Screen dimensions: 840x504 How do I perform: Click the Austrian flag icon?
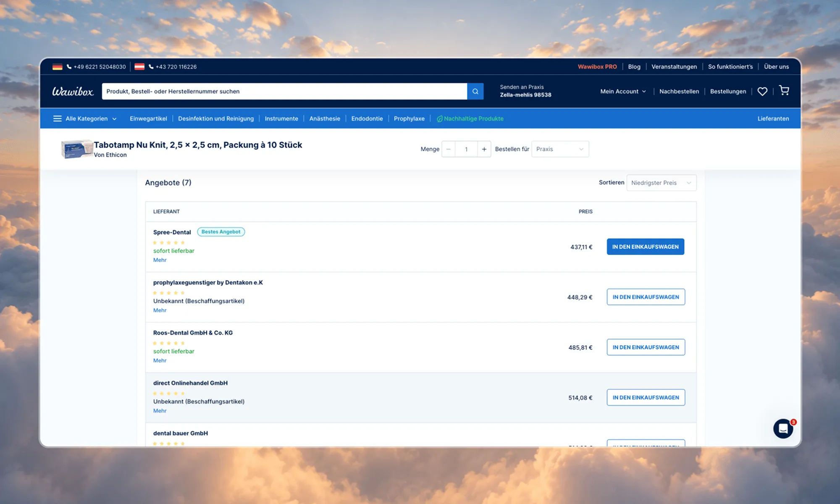tap(139, 67)
